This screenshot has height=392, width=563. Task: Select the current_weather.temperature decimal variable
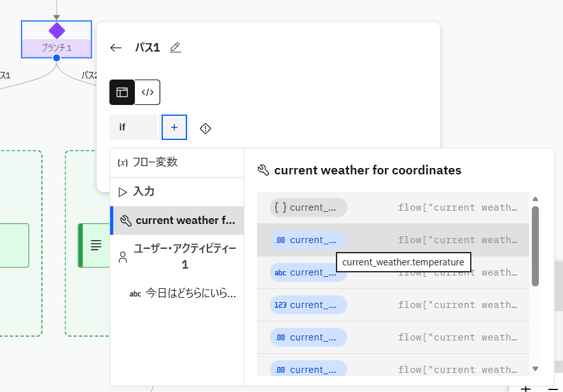(x=309, y=240)
